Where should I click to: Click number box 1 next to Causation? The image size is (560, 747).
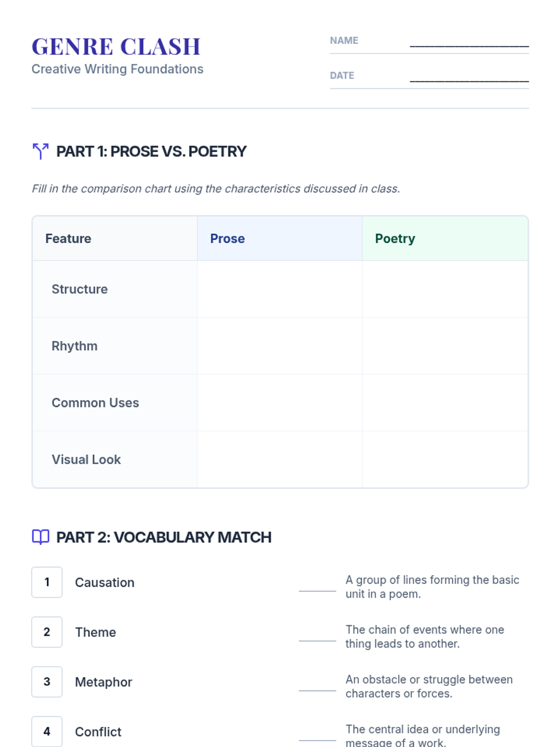click(x=47, y=582)
